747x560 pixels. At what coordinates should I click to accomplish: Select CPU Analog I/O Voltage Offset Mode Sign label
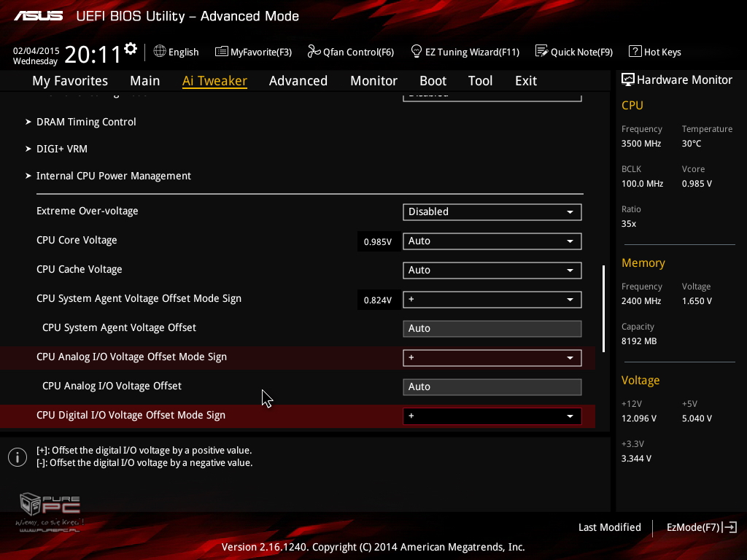(131, 357)
